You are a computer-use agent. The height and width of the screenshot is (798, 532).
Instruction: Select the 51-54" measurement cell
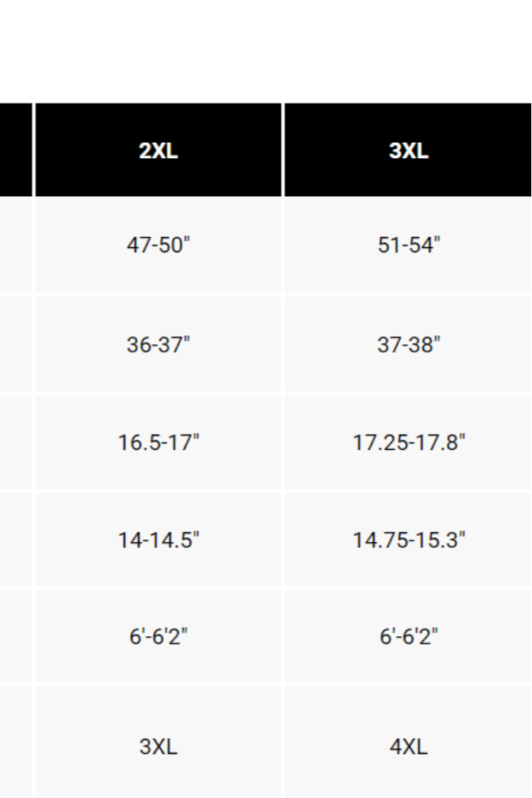(x=409, y=245)
